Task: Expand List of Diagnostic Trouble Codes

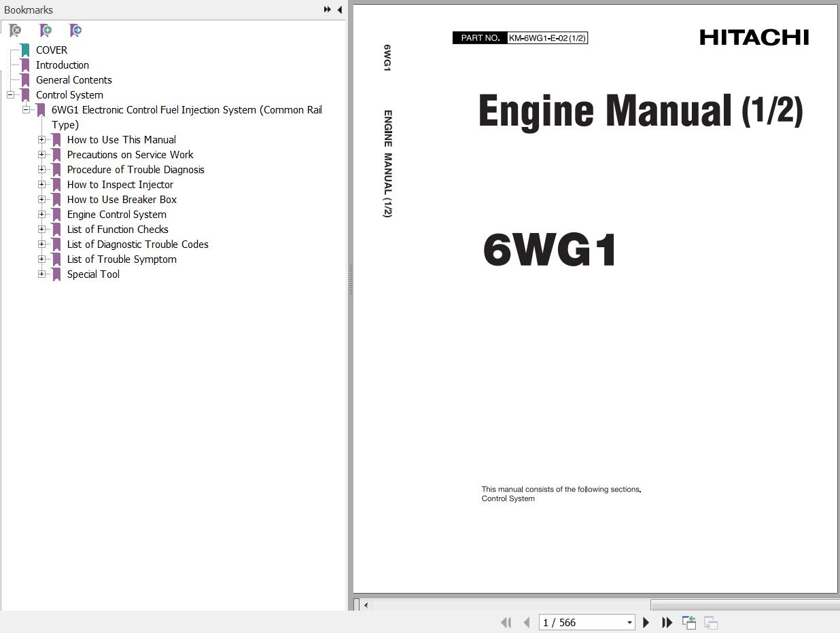Action: click(41, 245)
